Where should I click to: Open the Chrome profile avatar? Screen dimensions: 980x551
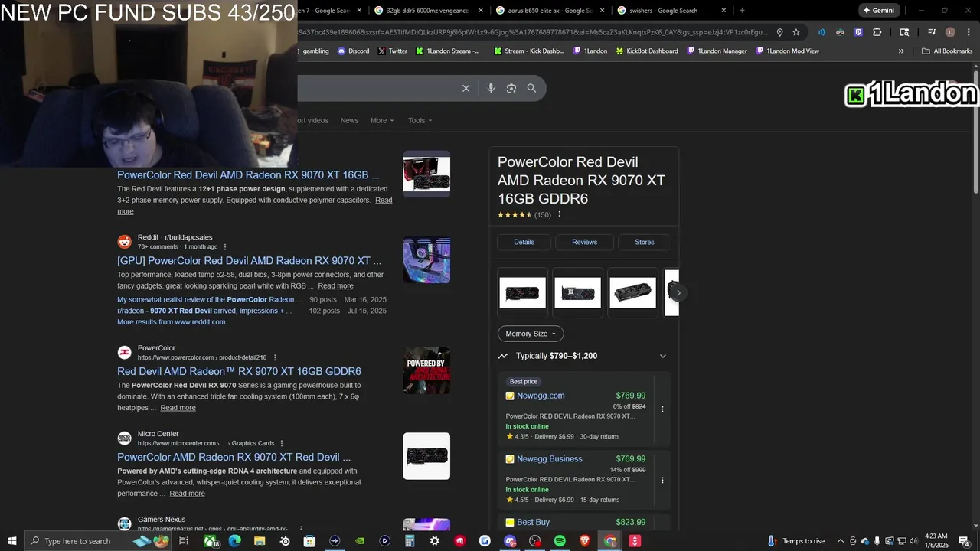pos(950,32)
